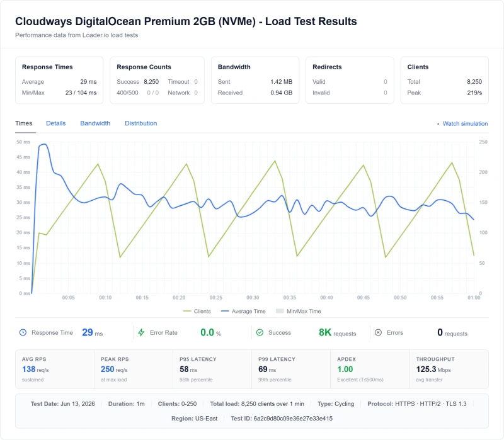
Task: Toggle the Average Time legend entry
Action: (243, 311)
